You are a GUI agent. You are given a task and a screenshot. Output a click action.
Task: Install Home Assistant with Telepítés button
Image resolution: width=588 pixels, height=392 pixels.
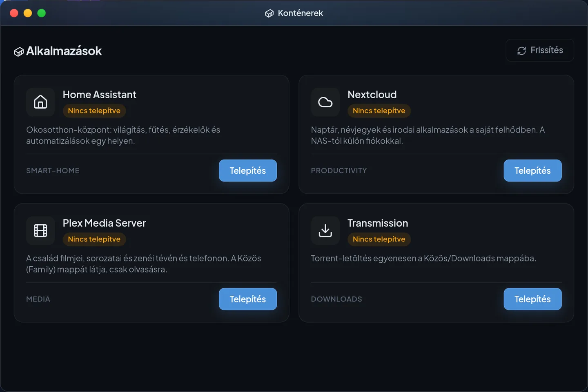[x=248, y=171]
